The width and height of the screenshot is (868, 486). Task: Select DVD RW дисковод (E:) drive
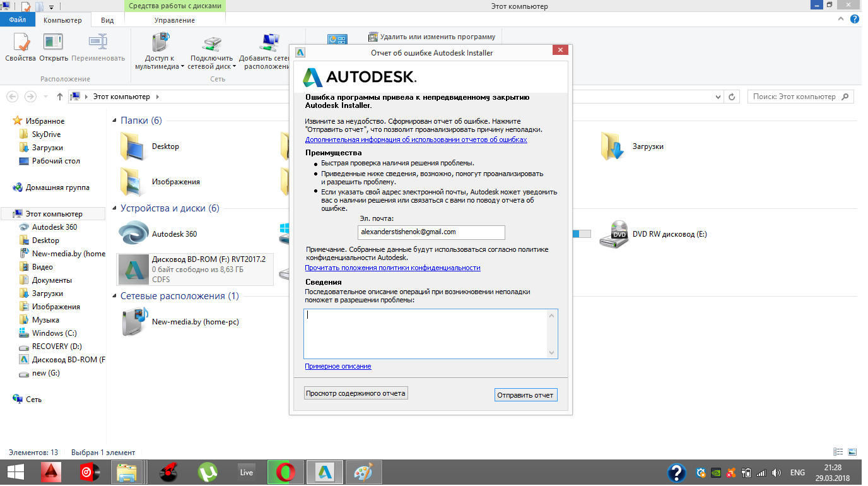654,234
